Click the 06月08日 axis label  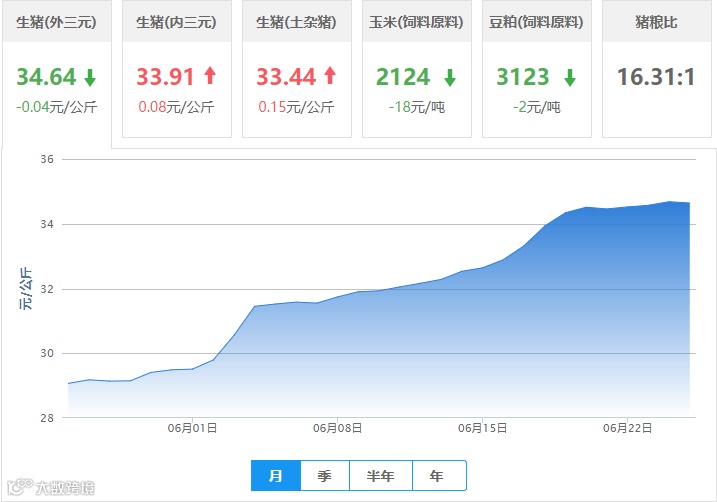click(337, 428)
